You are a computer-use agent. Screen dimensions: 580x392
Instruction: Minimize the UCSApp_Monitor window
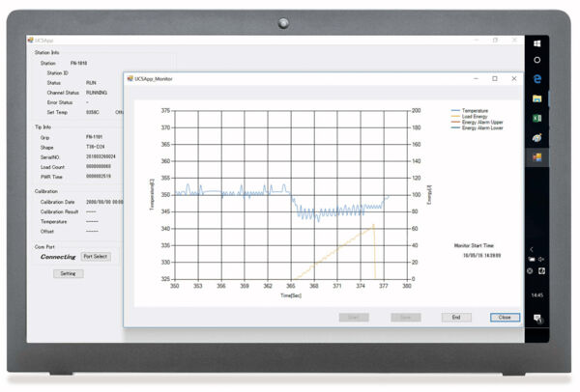pyautogui.click(x=475, y=78)
